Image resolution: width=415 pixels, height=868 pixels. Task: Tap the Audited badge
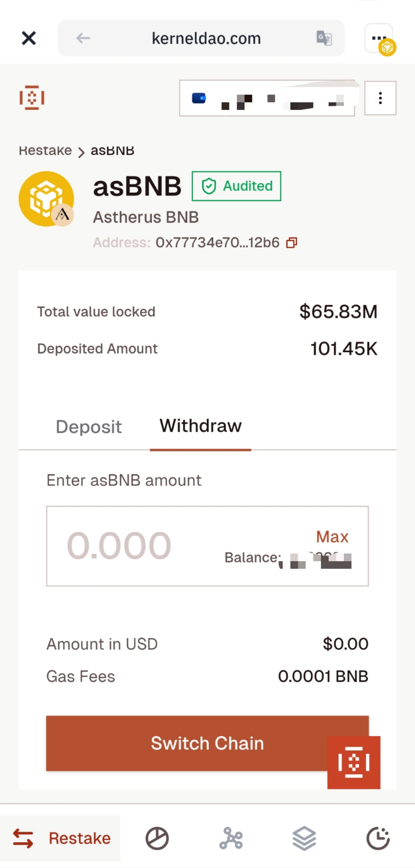point(236,186)
